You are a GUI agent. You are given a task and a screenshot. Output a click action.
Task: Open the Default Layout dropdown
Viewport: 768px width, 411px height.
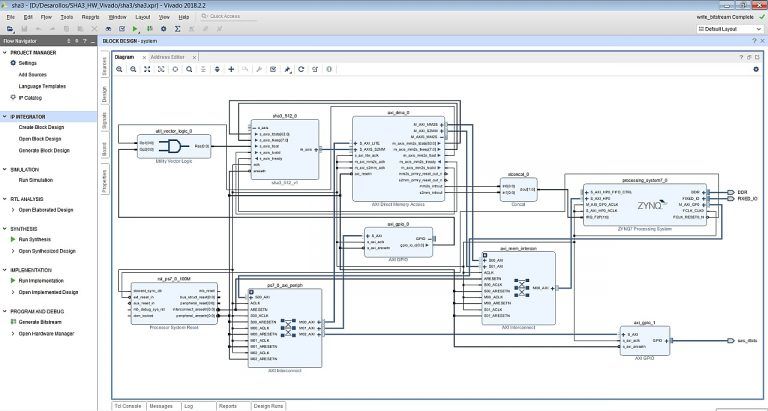click(730, 29)
